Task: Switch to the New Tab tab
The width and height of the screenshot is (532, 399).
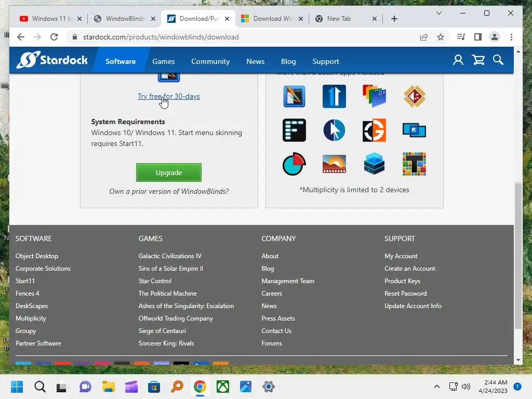Action: [x=345, y=19]
